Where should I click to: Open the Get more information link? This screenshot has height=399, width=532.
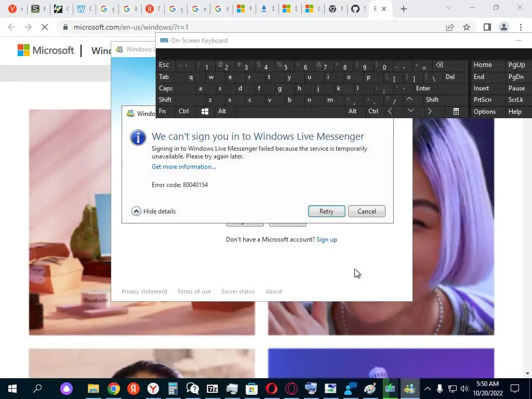click(183, 167)
